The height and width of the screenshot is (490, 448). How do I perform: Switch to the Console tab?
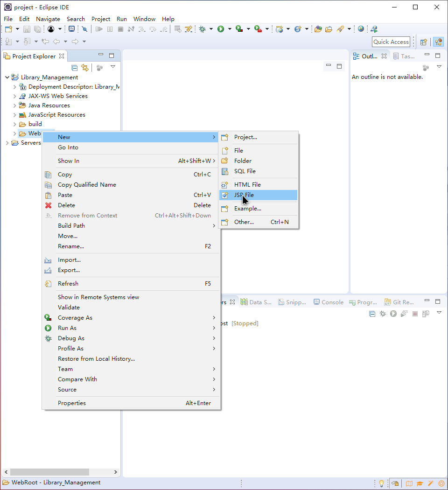click(x=329, y=302)
